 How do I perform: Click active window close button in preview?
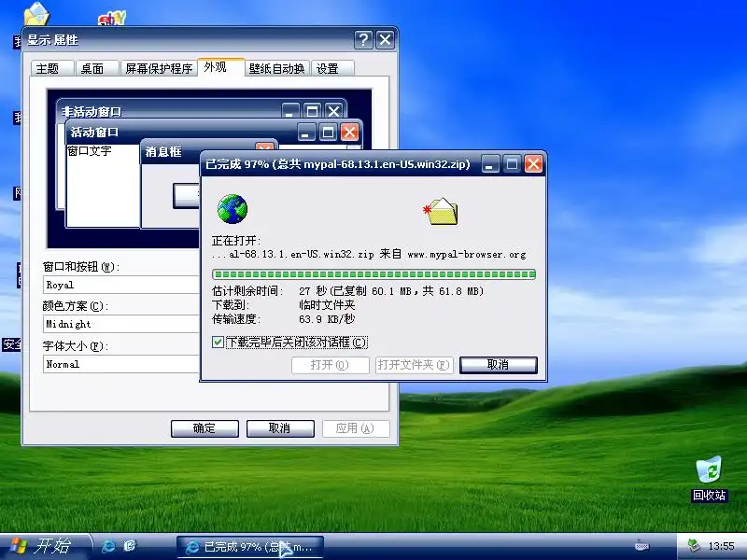click(x=349, y=133)
